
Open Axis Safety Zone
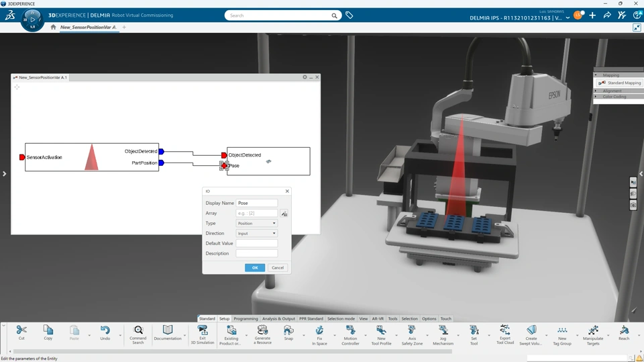click(412, 335)
